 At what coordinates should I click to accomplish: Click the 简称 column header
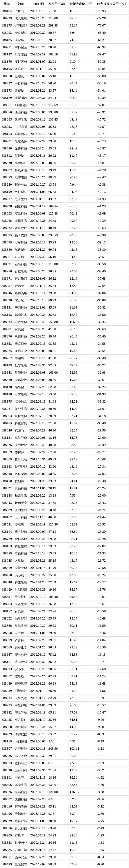click(x=21, y=4)
